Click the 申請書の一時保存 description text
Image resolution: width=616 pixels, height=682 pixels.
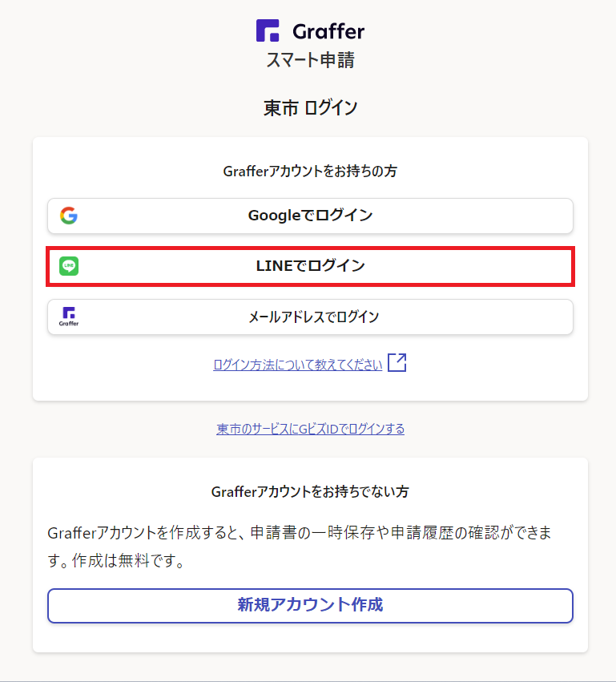tap(320, 533)
